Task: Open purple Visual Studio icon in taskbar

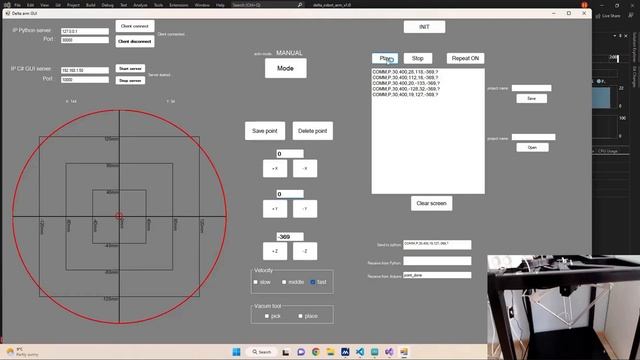Action: 389,352
